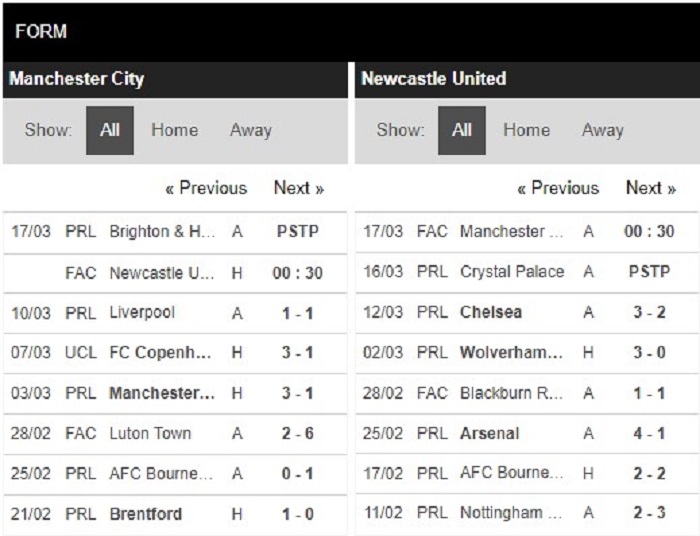The width and height of the screenshot is (700, 536).
Task: Open Nottingham 2 - 3 match
Action: pos(527,513)
